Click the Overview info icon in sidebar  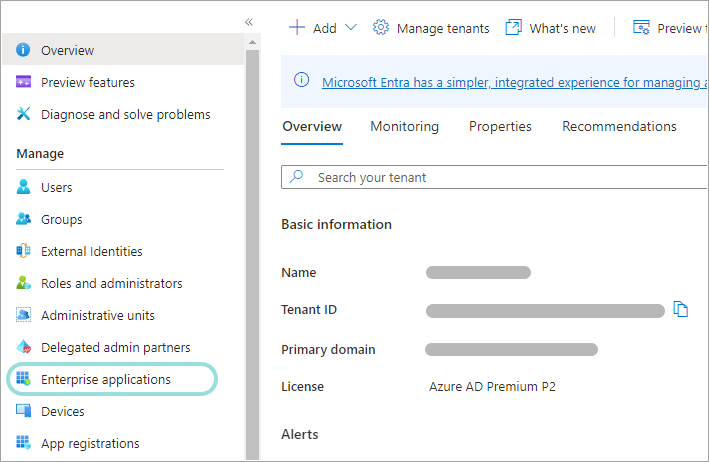23,50
